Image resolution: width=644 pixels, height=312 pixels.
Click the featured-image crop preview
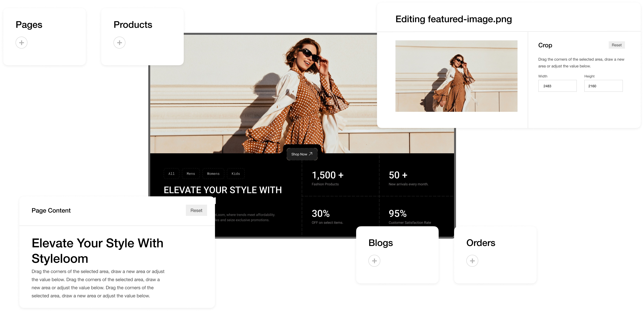456,76
